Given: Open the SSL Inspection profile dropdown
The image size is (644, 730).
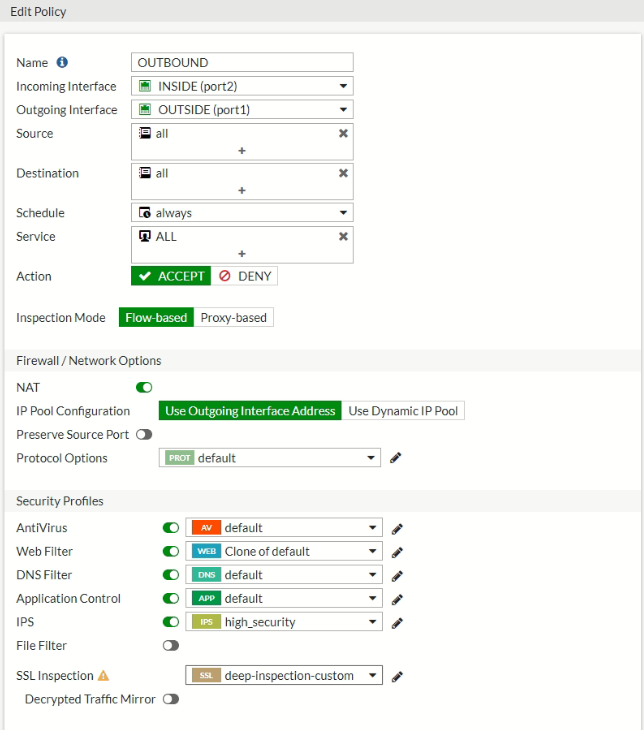Looking at the screenshot, I should click(284, 675).
